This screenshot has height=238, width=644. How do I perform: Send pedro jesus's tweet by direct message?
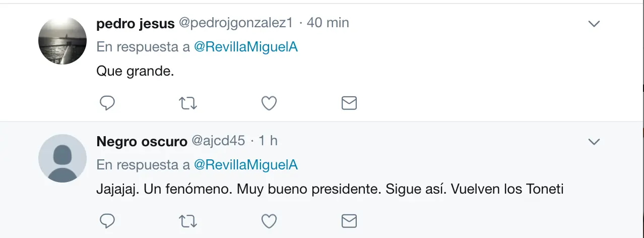click(x=349, y=103)
